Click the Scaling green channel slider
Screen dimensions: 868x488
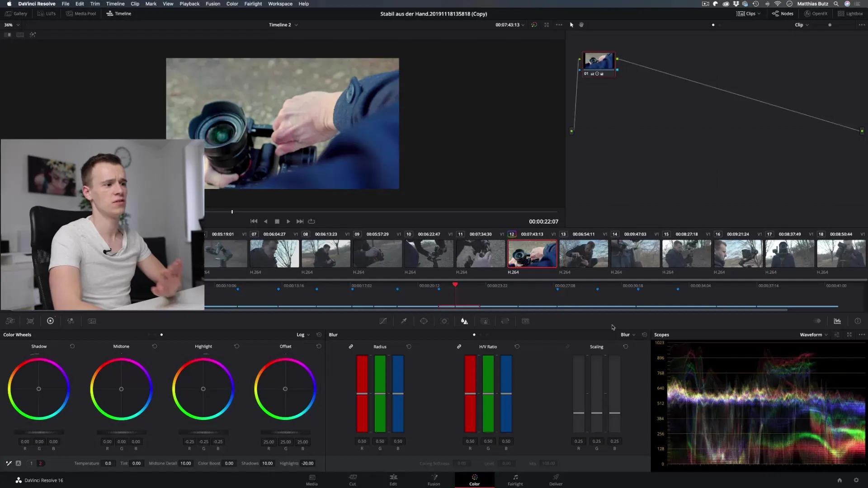[x=597, y=394]
